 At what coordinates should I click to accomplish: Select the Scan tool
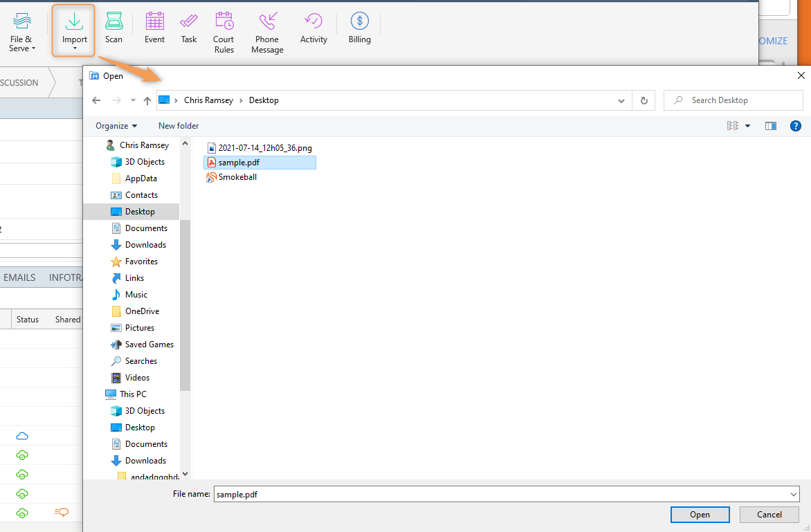[x=113, y=28]
